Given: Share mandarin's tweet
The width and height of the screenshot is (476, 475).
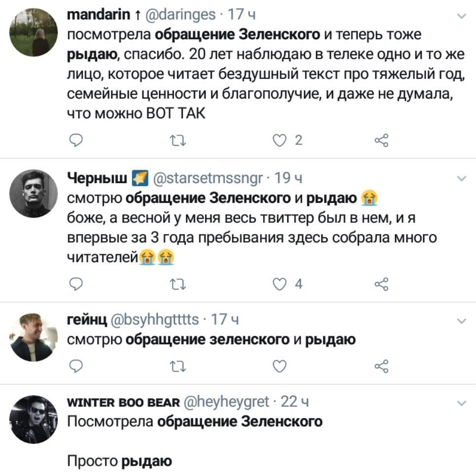Looking at the screenshot, I should point(382,142).
